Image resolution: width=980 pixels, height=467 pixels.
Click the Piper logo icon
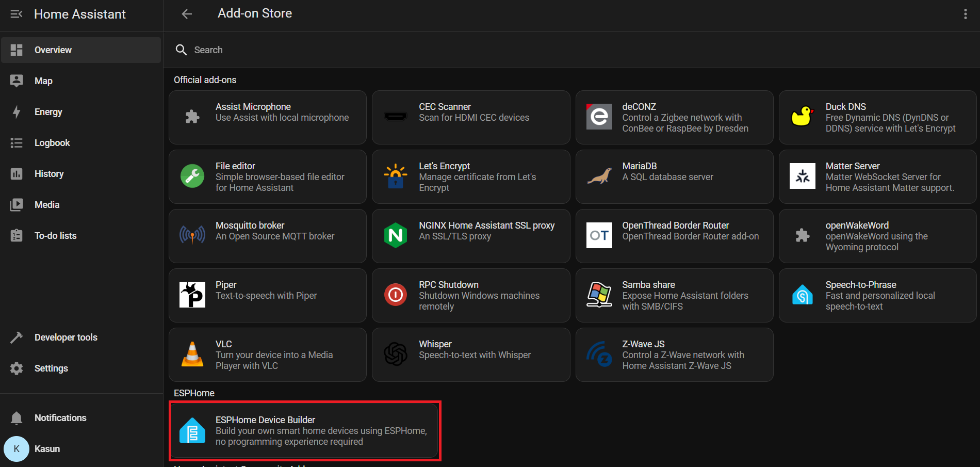tap(192, 295)
